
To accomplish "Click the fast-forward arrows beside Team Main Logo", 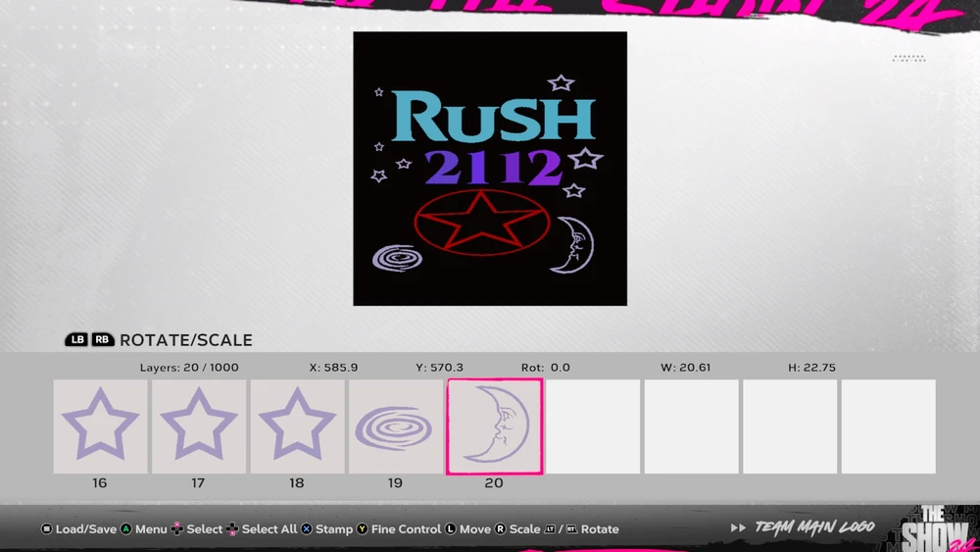I will point(738,528).
